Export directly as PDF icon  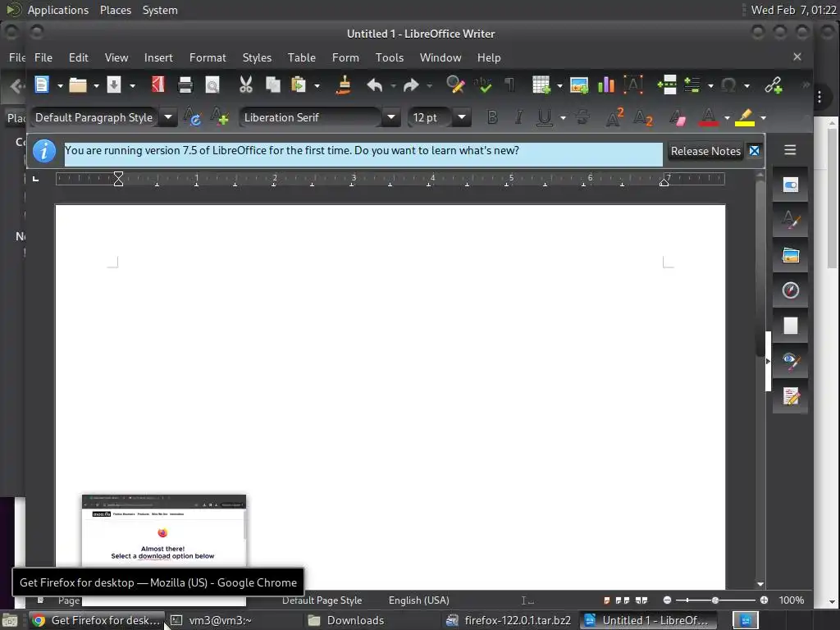tap(158, 84)
